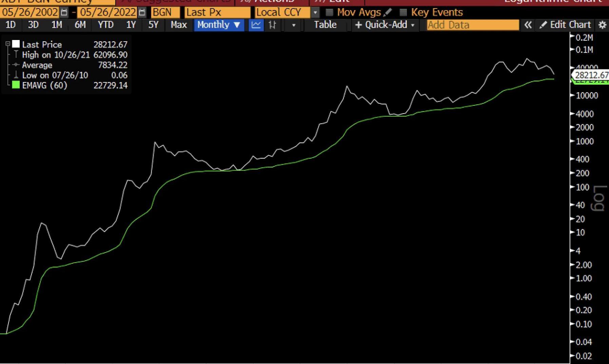Click the double left chevron collapse icon
The image size is (609, 364).
528,25
